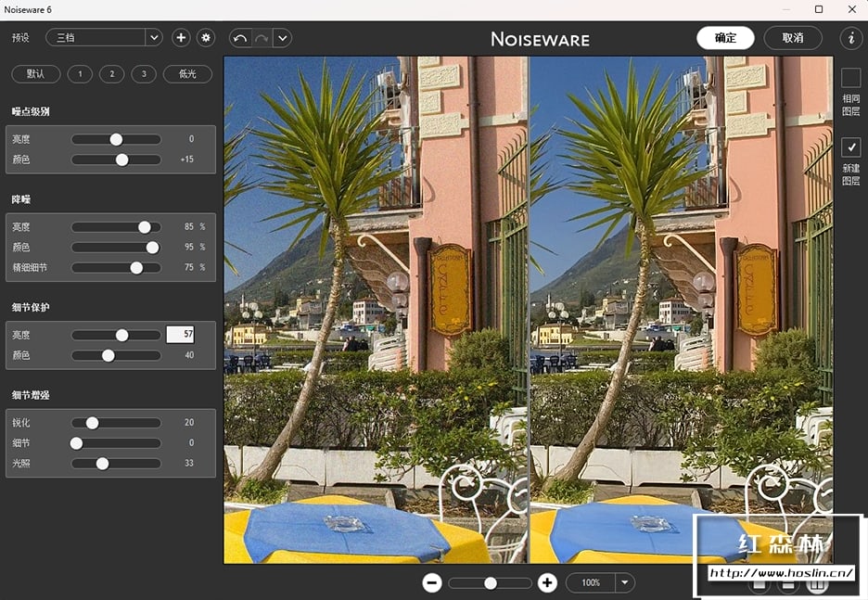Open preset settings via the gear icon
868x600 pixels.
[206, 38]
